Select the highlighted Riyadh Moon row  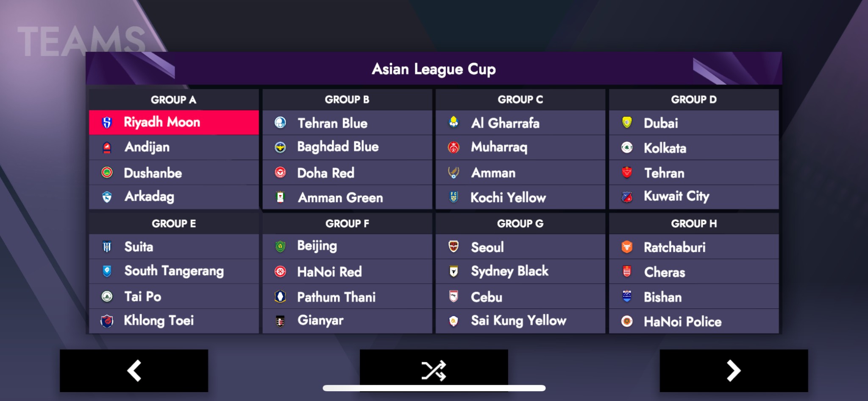(174, 123)
